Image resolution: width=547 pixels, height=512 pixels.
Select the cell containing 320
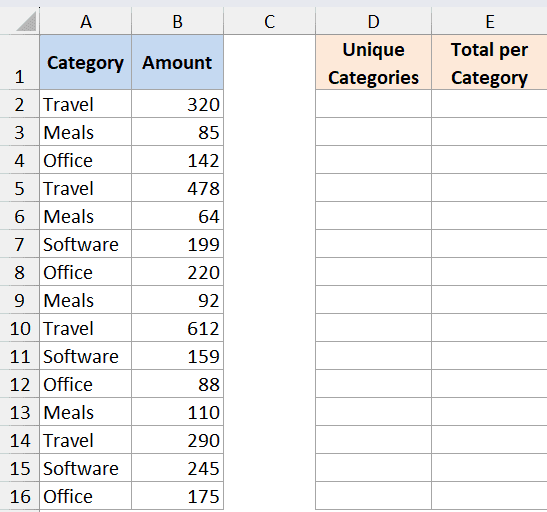pyautogui.click(x=177, y=104)
